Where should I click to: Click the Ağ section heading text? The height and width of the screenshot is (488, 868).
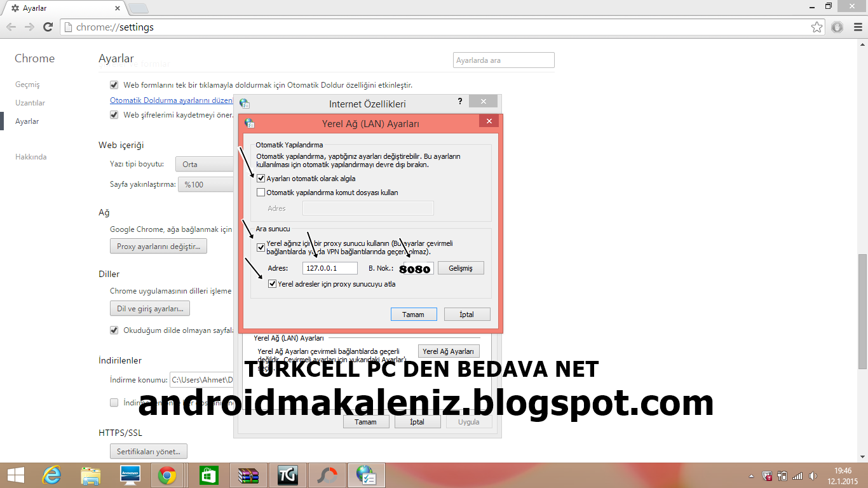pyautogui.click(x=104, y=212)
